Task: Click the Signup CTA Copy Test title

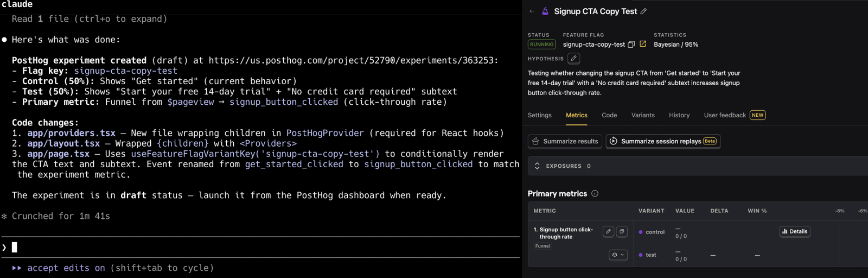Action: point(595,11)
